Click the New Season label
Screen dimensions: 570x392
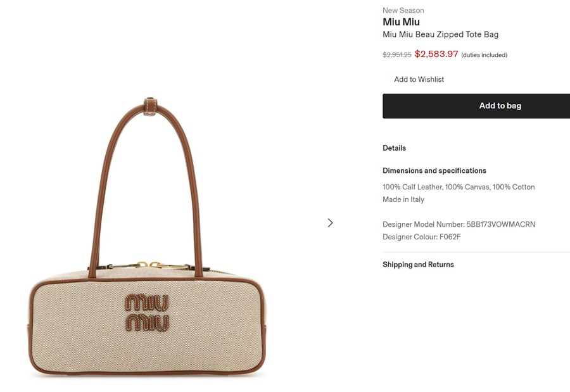403,10
